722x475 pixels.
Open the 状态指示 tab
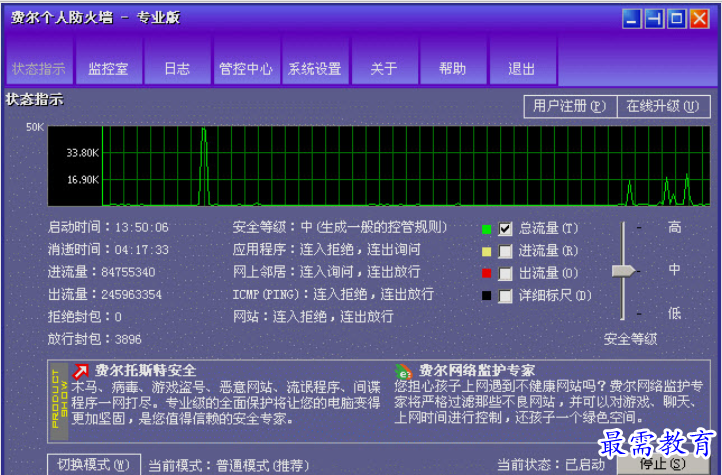(39, 61)
